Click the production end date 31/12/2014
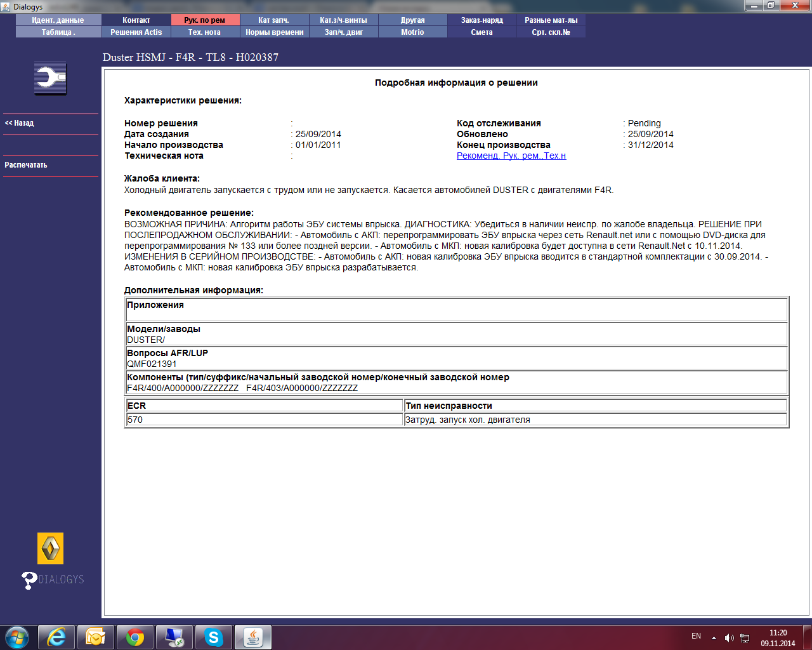812x650 pixels. (x=650, y=145)
